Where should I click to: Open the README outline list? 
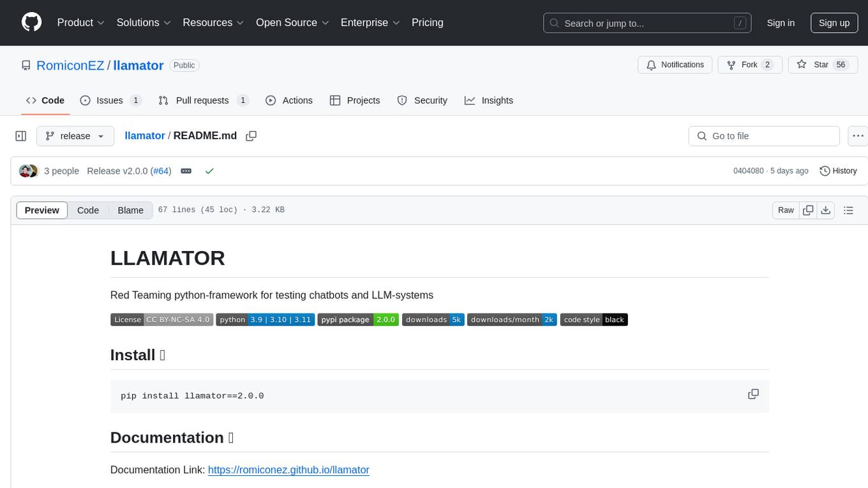(848, 210)
